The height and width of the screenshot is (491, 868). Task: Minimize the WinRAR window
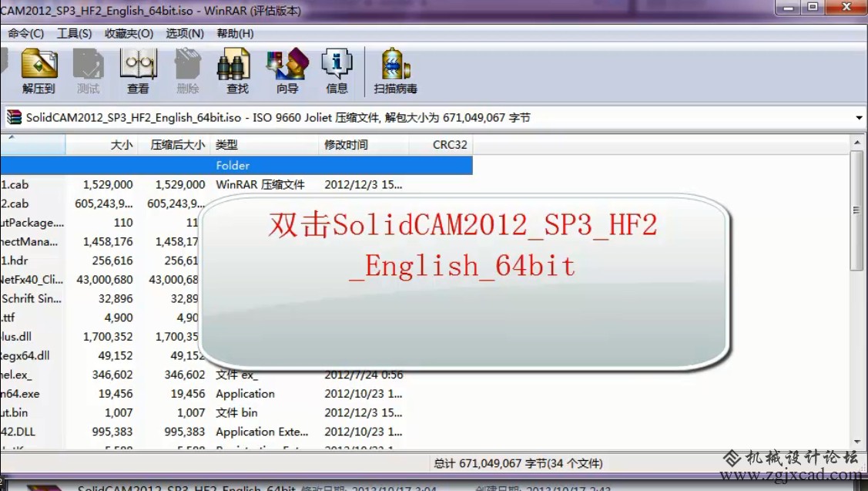point(788,7)
